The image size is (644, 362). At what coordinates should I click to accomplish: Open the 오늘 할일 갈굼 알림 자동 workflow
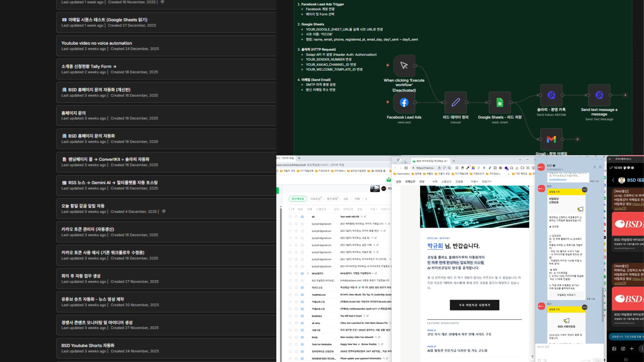coord(83,206)
